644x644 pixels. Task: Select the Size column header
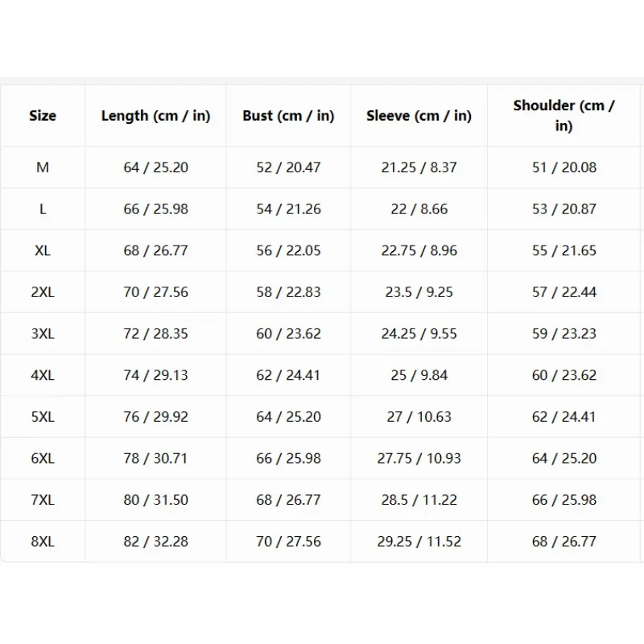(43, 116)
